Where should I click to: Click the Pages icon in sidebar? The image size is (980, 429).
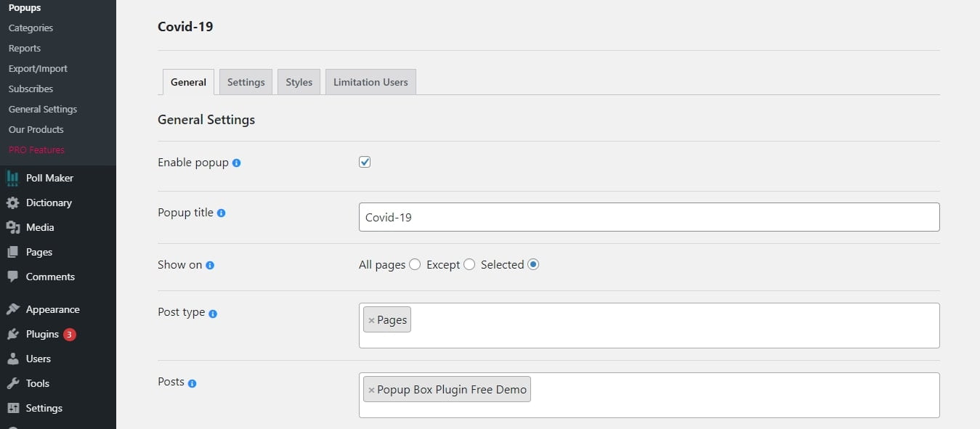click(x=12, y=252)
